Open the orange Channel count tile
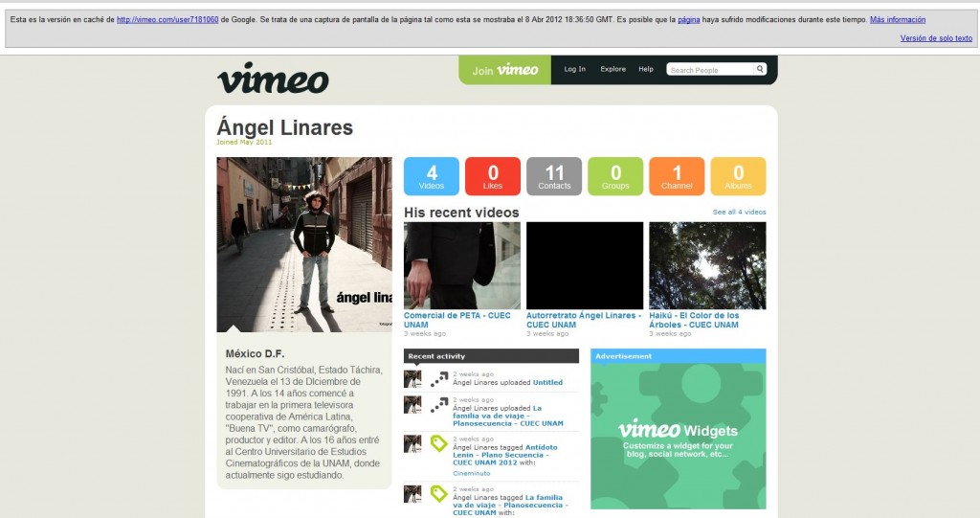This screenshot has width=980, height=518. click(x=677, y=176)
